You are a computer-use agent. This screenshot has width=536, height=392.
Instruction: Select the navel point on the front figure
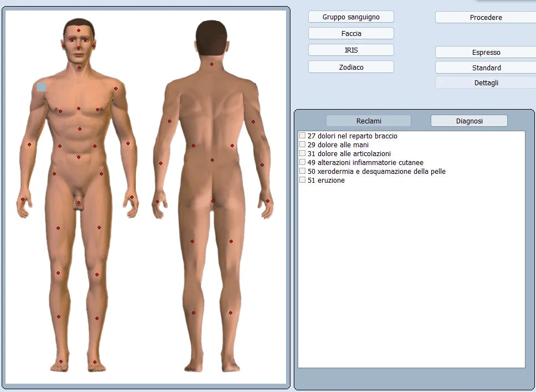[79, 157]
